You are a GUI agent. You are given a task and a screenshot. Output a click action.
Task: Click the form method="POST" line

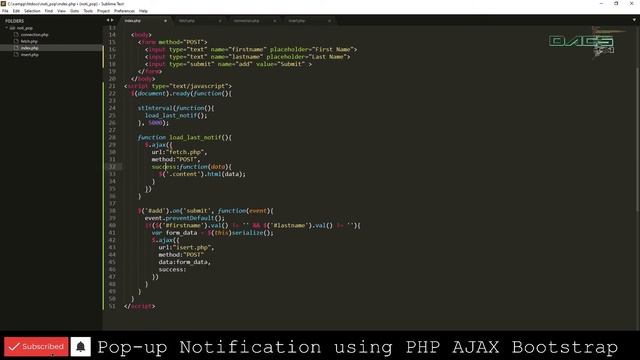[173, 42]
